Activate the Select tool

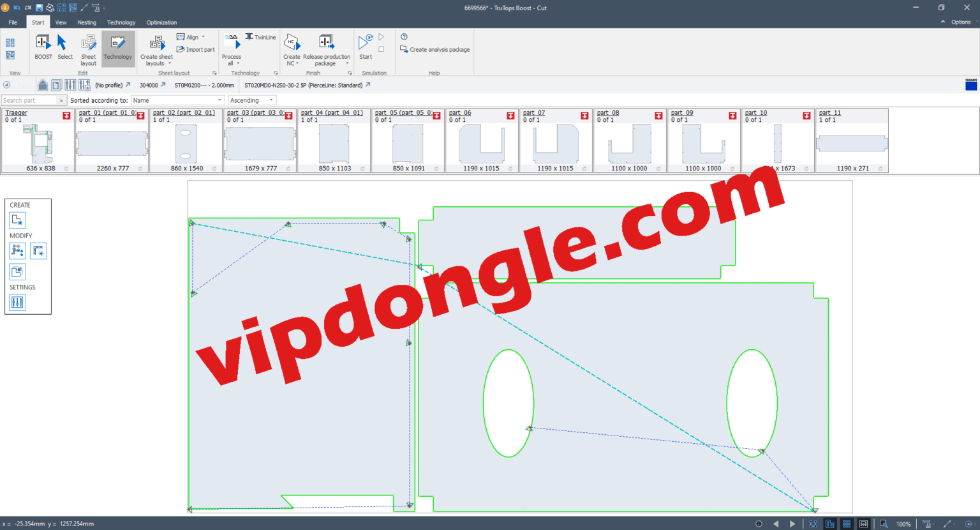(x=64, y=48)
